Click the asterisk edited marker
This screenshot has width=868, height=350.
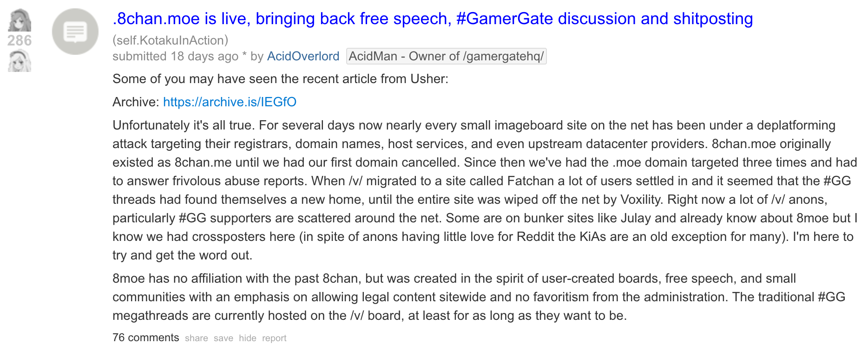click(244, 56)
